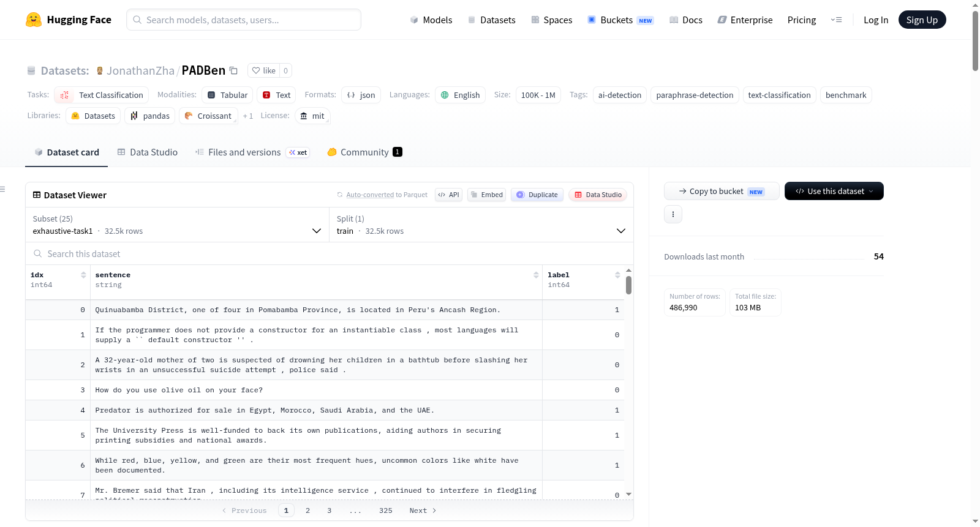The height and width of the screenshot is (527, 980).
Task: Click the Sign Up button
Action: pos(922,20)
